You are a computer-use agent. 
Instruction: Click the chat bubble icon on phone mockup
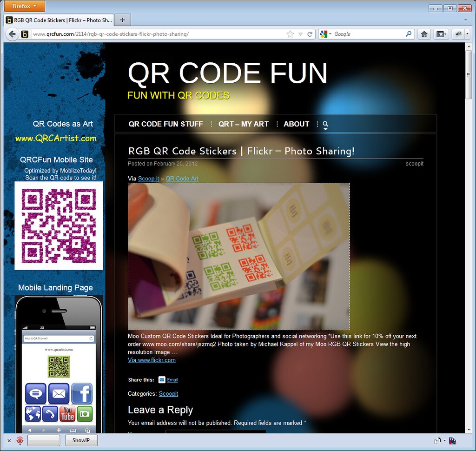coord(36,393)
